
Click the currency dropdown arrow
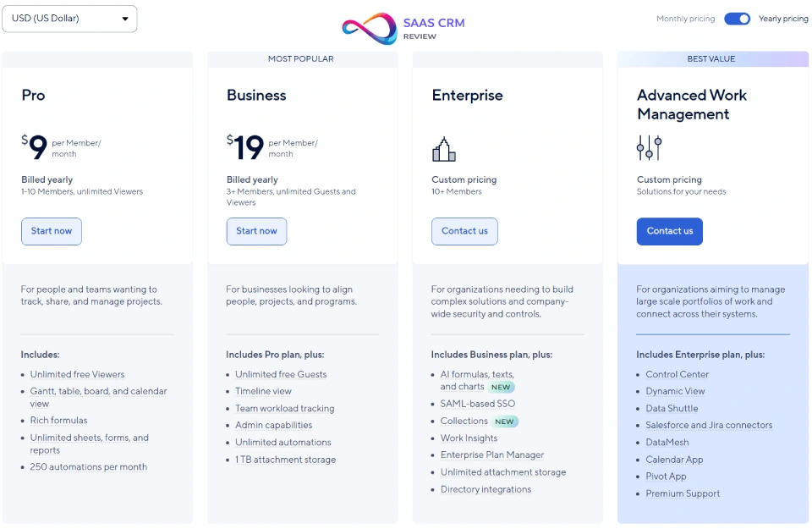pos(125,19)
